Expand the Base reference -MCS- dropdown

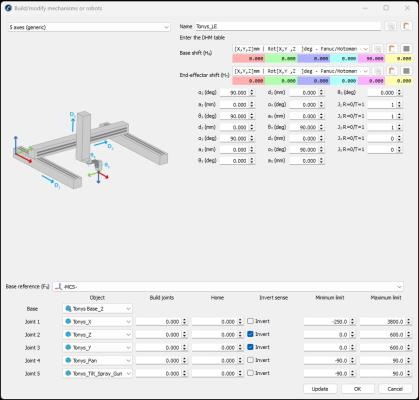(228, 287)
